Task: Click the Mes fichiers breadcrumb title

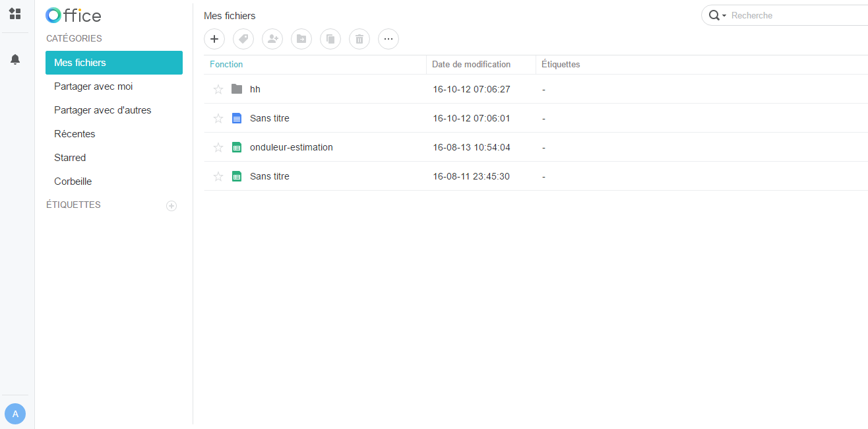Action: coord(230,16)
